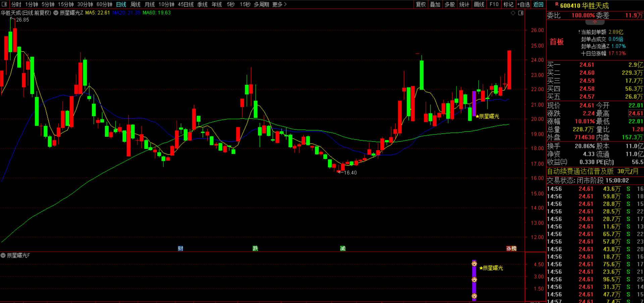
Task: Switch to 周线 weekly chart
Action: click(136, 4)
